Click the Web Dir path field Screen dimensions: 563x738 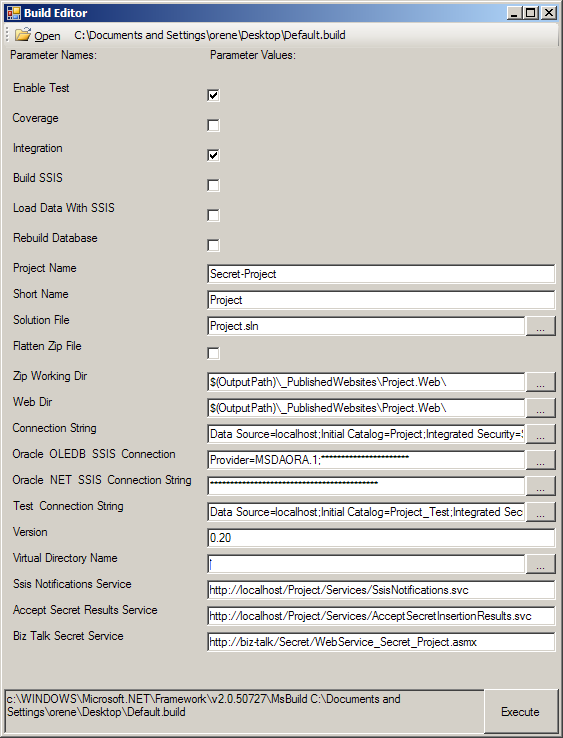tap(366, 408)
